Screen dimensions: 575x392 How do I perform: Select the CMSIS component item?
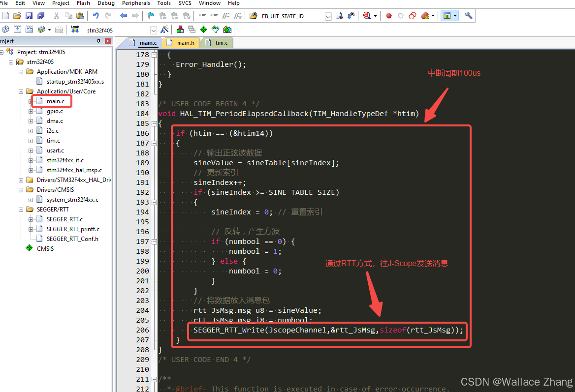pyautogui.click(x=45, y=249)
